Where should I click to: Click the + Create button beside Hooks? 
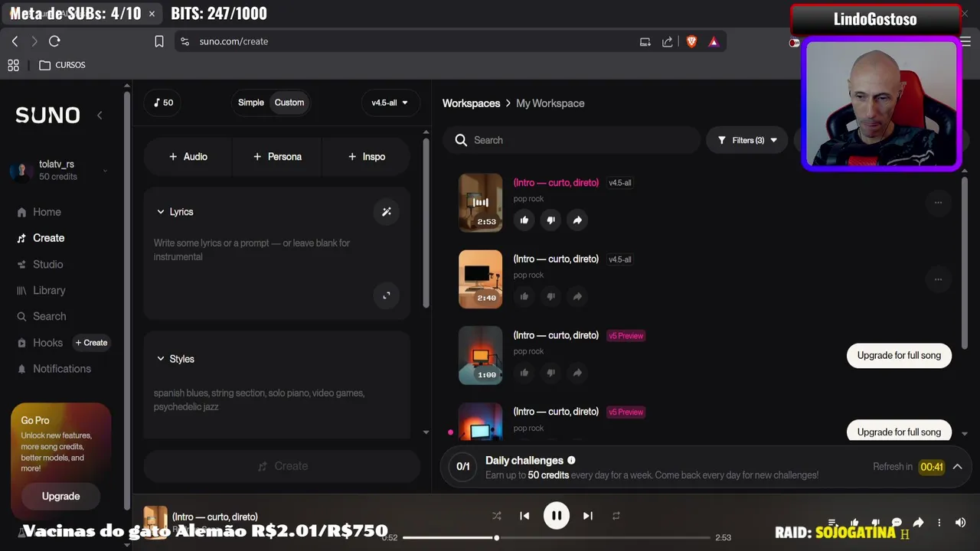91,343
